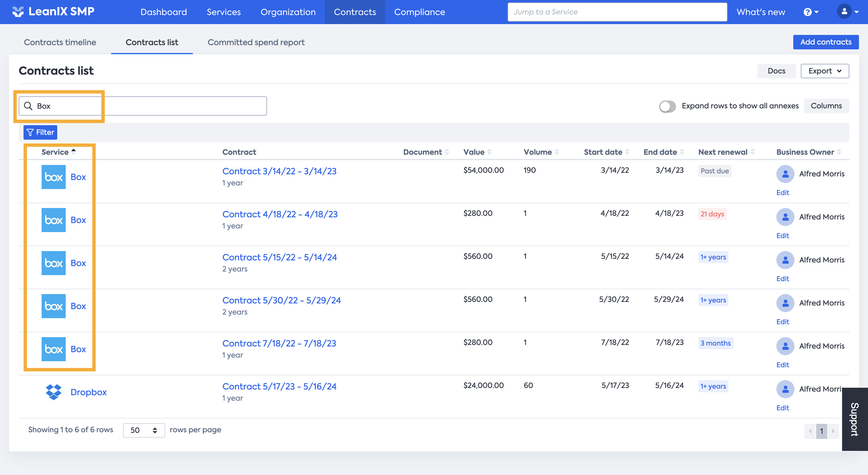
Task: Click the Dropbox service logo icon
Action: tap(54, 392)
